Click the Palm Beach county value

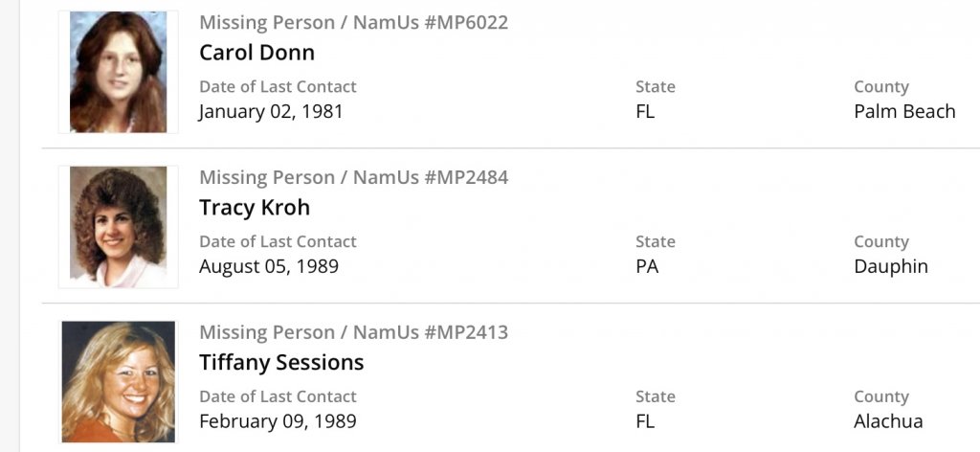click(904, 111)
